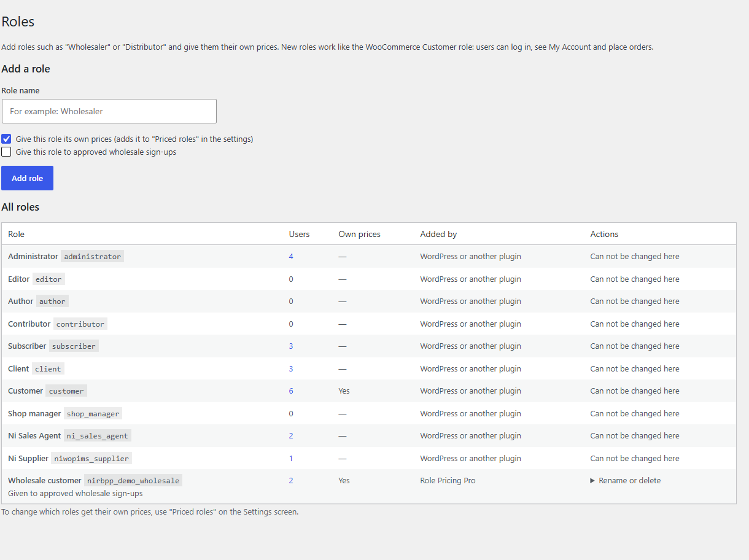749x560 pixels.
Task: Open Subscriber users count link 3
Action: pyautogui.click(x=291, y=346)
